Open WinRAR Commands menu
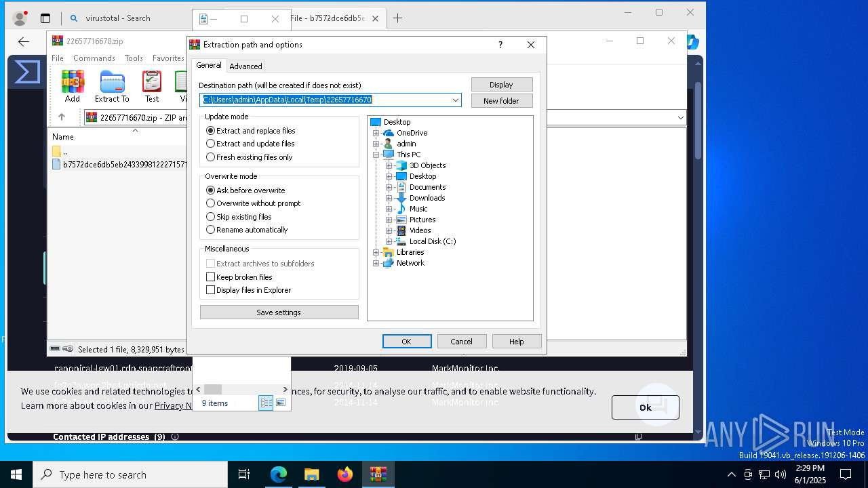 click(x=94, y=58)
